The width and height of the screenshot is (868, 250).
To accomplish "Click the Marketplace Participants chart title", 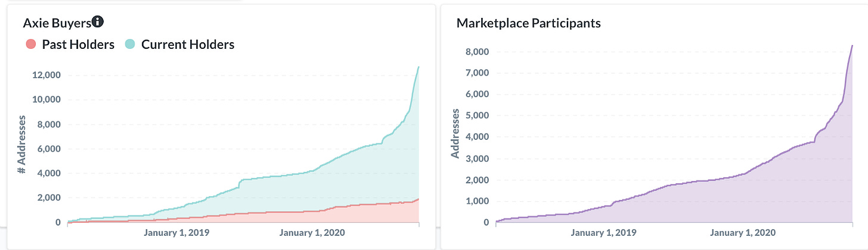I will click(528, 23).
